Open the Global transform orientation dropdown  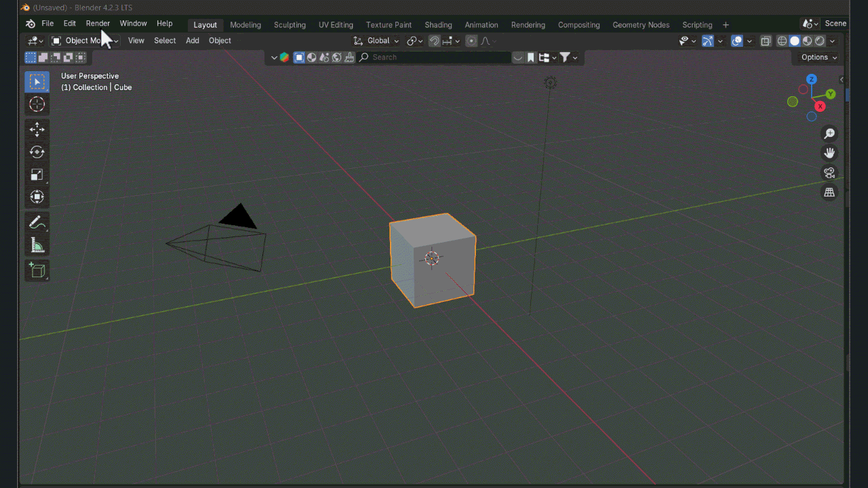[377, 41]
